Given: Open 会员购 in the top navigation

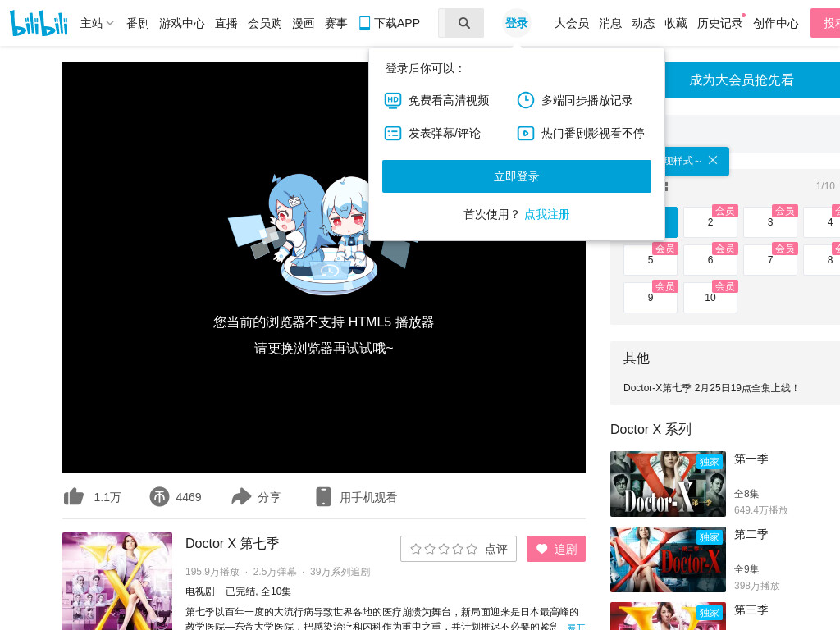Looking at the screenshot, I should (265, 23).
